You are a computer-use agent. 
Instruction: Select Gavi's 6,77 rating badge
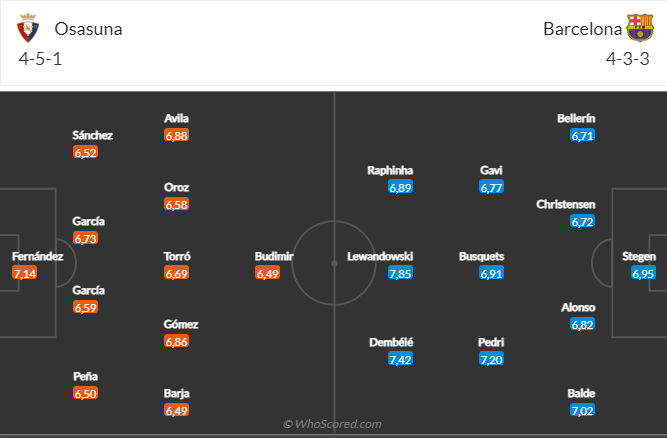coord(491,187)
